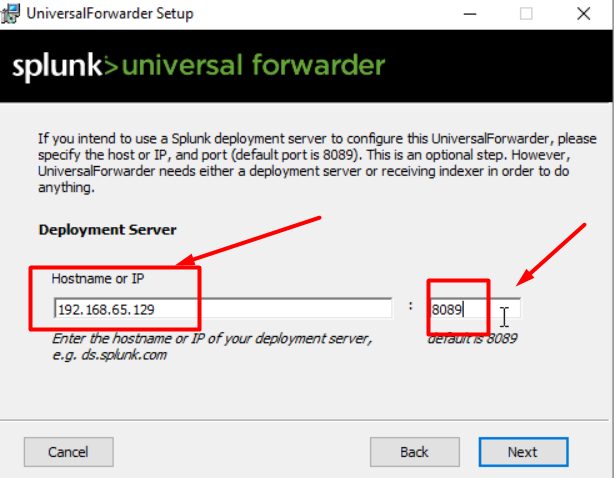The image size is (614, 478).
Task: Click the splunk universal forwarder logo banner
Action: [x=199, y=65]
